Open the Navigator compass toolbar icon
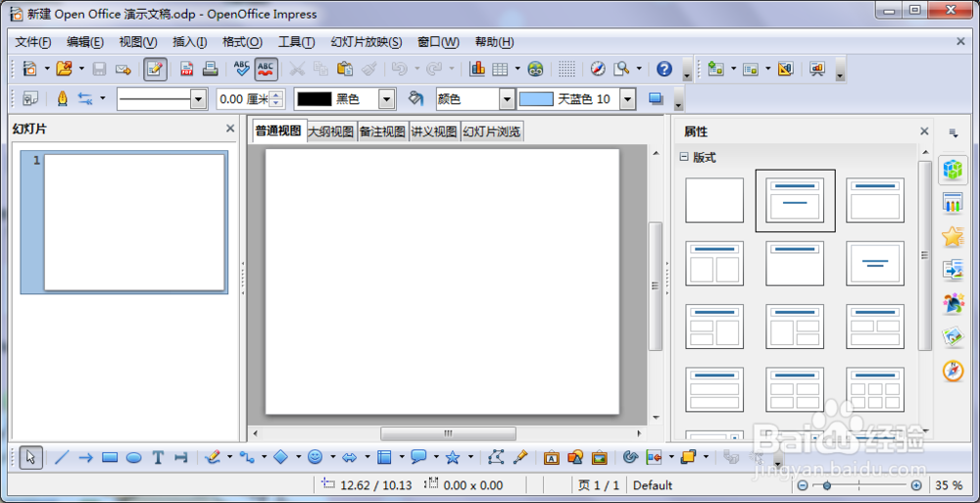 598,69
